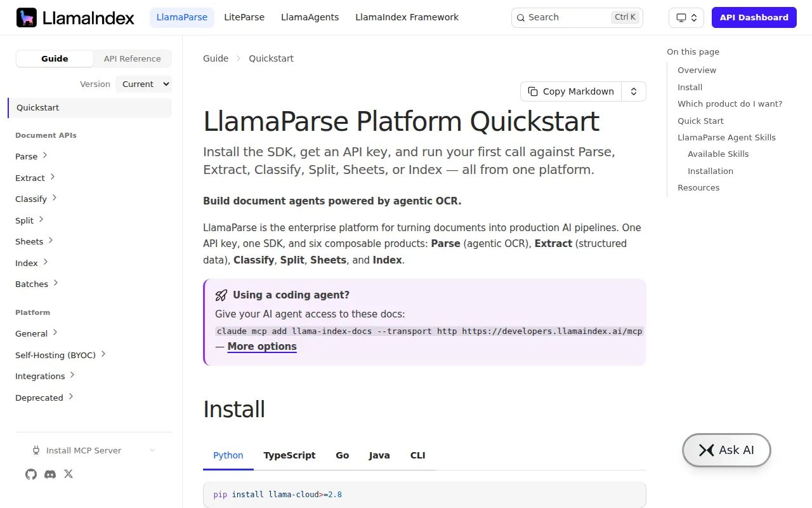The width and height of the screenshot is (812, 508).
Task: Jump to Available Skills in outline
Action: pyautogui.click(x=718, y=154)
